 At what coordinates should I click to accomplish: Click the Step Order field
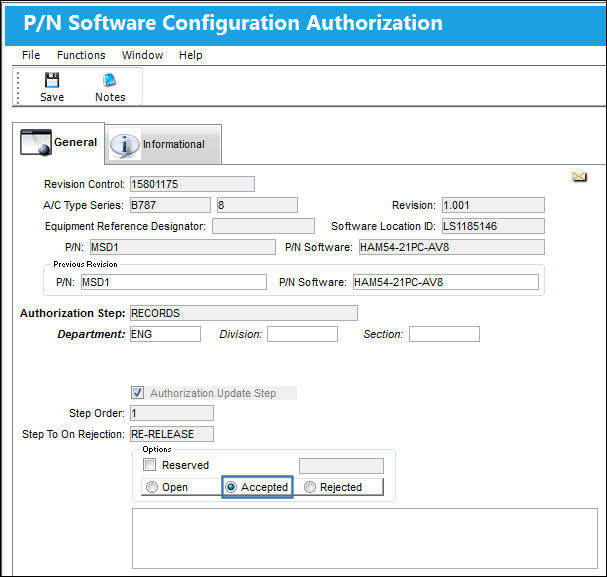pyautogui.click(x=172, y=413)
